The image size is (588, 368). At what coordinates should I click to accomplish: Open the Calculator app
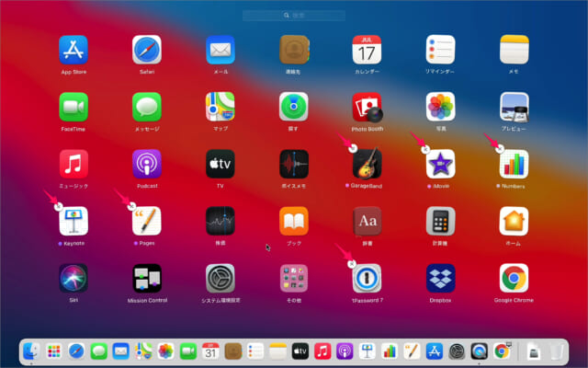click(440, 221)
